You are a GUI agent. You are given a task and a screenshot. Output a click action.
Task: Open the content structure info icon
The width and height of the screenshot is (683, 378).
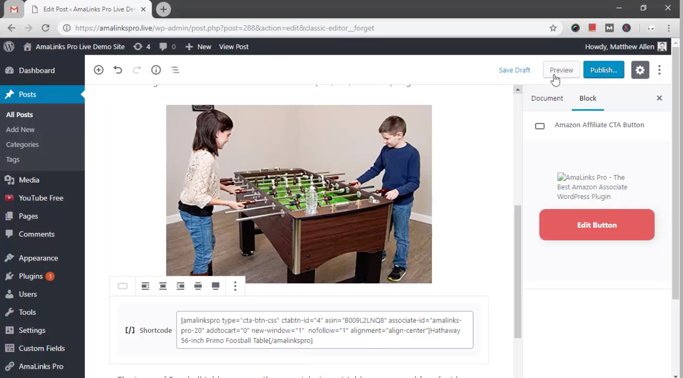[156, 70]
